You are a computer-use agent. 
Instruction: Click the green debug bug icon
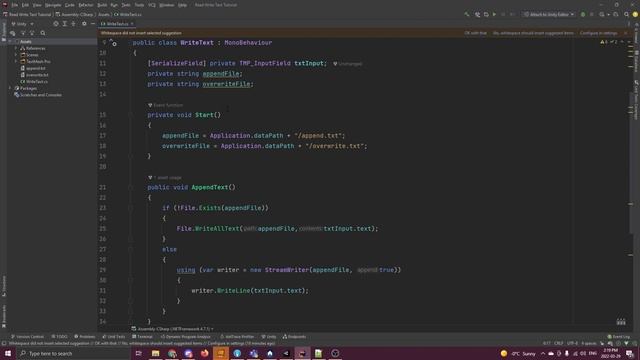click(583, 14)
